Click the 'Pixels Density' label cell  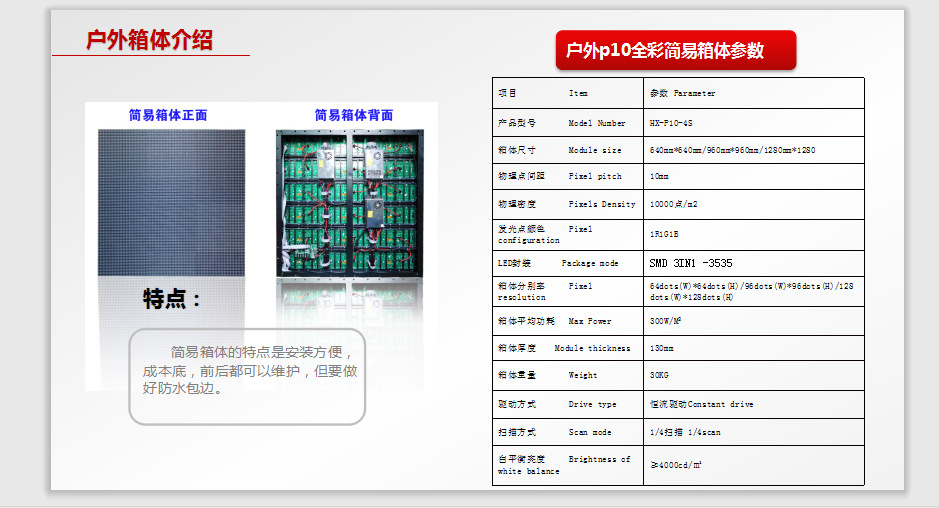point(568,204)
